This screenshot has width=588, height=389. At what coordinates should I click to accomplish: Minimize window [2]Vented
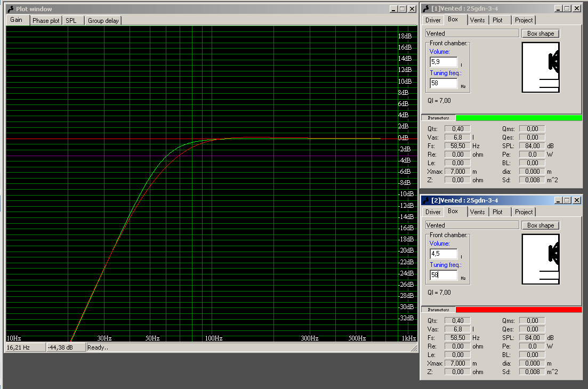pyautogui.click(x=558, y=200)
